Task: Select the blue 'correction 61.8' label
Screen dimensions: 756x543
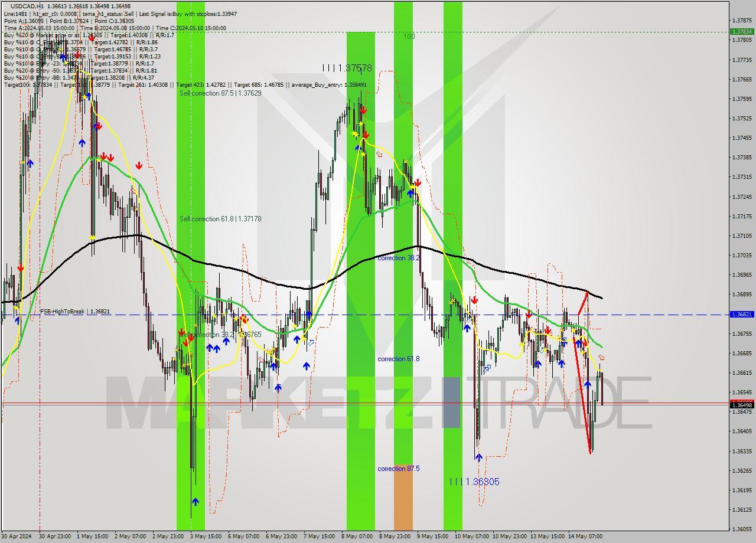Action: (x=399, y=359)
